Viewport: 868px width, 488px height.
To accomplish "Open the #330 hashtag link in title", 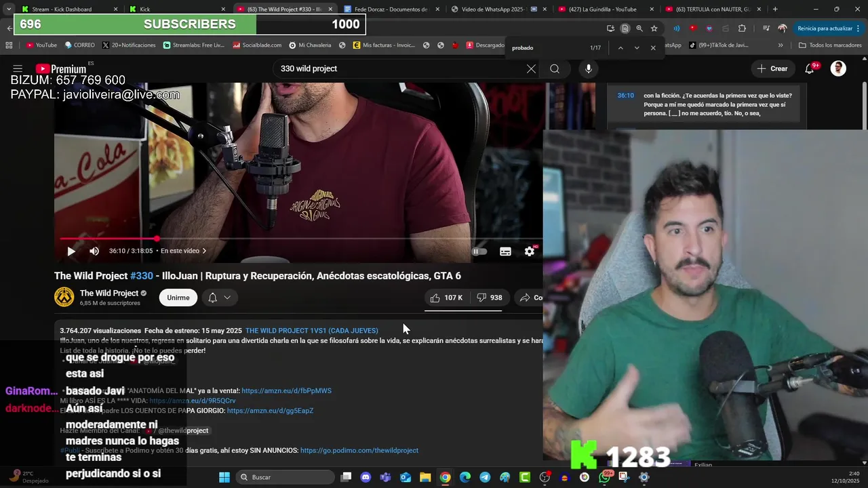I will [x=142, y=276].
